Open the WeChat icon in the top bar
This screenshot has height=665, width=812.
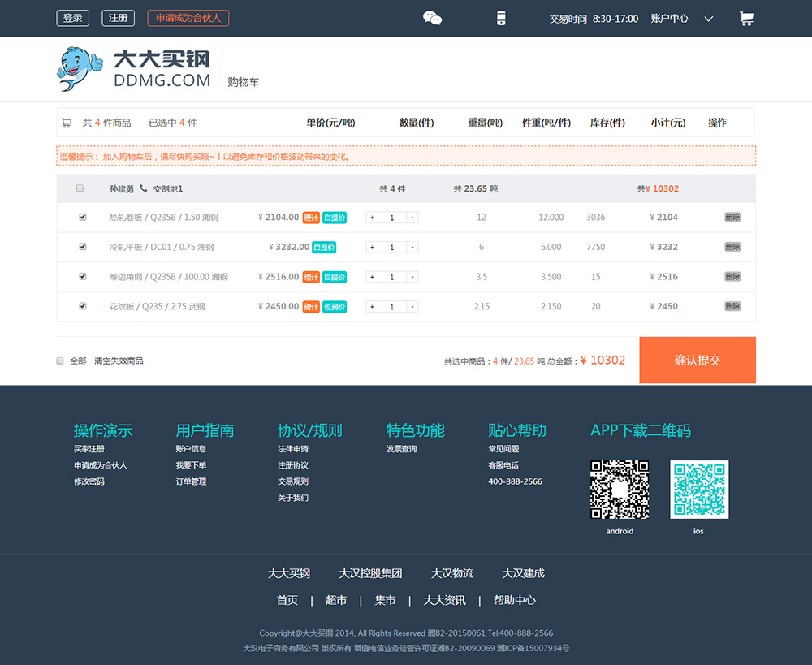[x=432, y=18]
